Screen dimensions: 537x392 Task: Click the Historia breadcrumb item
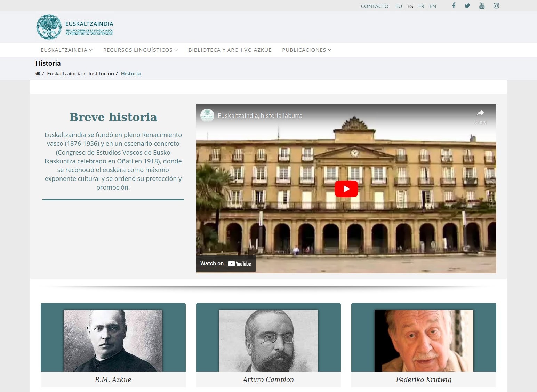131,74
